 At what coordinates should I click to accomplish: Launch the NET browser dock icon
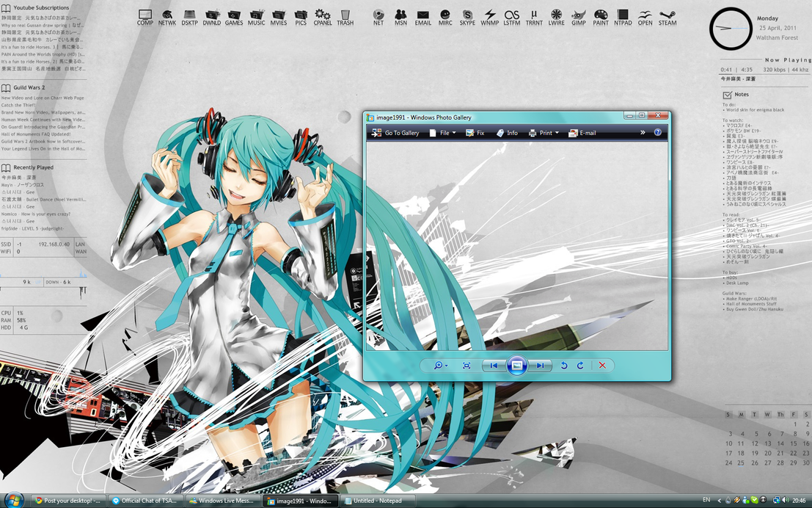click(x=378, y=17)
